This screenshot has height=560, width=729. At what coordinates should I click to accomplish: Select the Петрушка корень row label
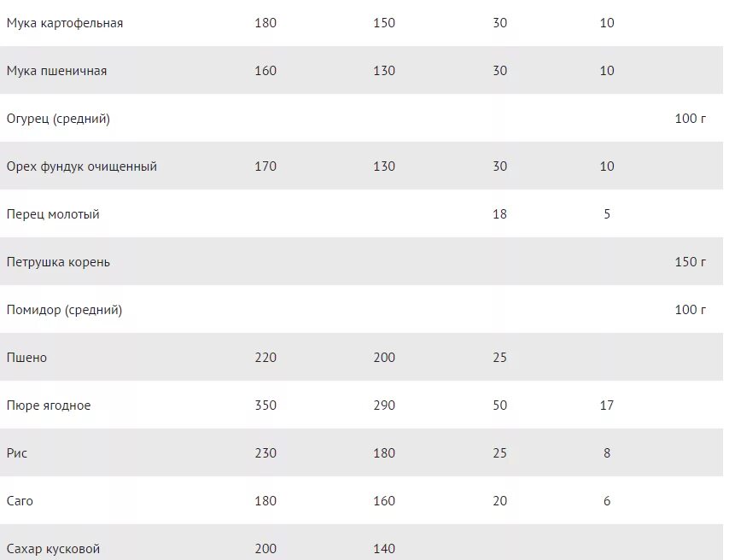(x=58, y=262)
